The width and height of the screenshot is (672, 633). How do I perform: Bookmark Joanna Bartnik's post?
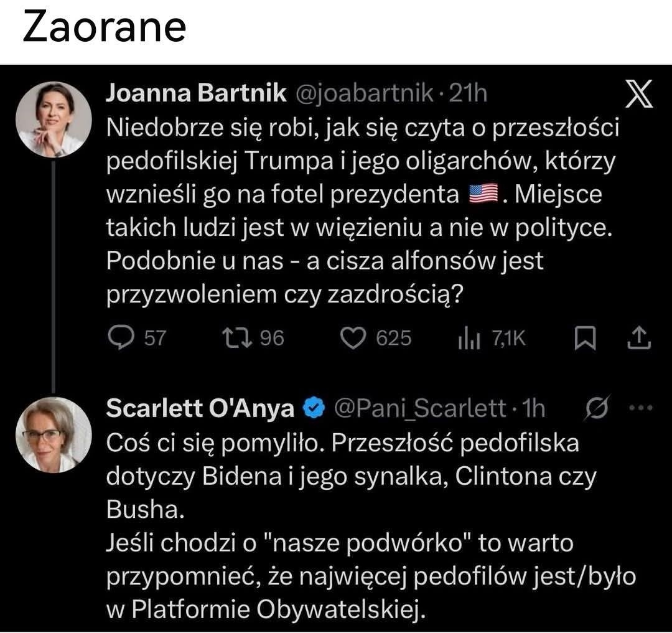coord(584,337)
